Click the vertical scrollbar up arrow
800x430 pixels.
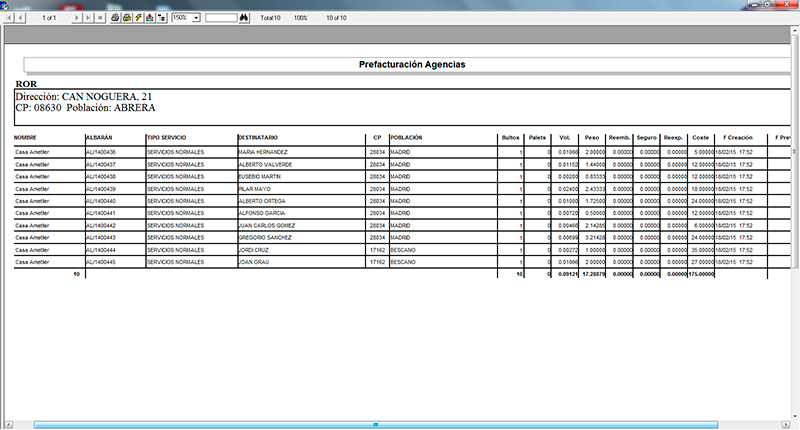coord(795,31)
